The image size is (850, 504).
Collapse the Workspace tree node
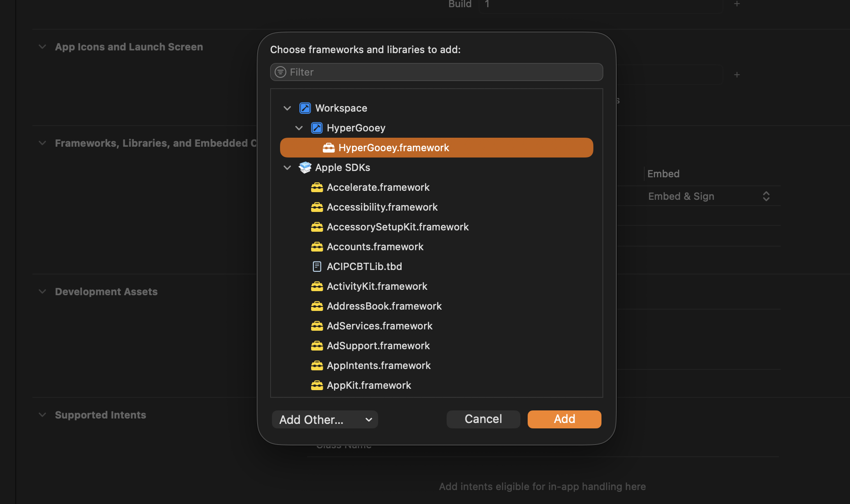coord(287,108)
